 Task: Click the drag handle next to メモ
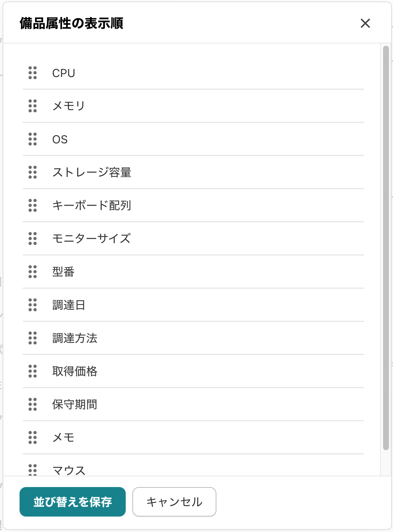click(x=33, y=438)
